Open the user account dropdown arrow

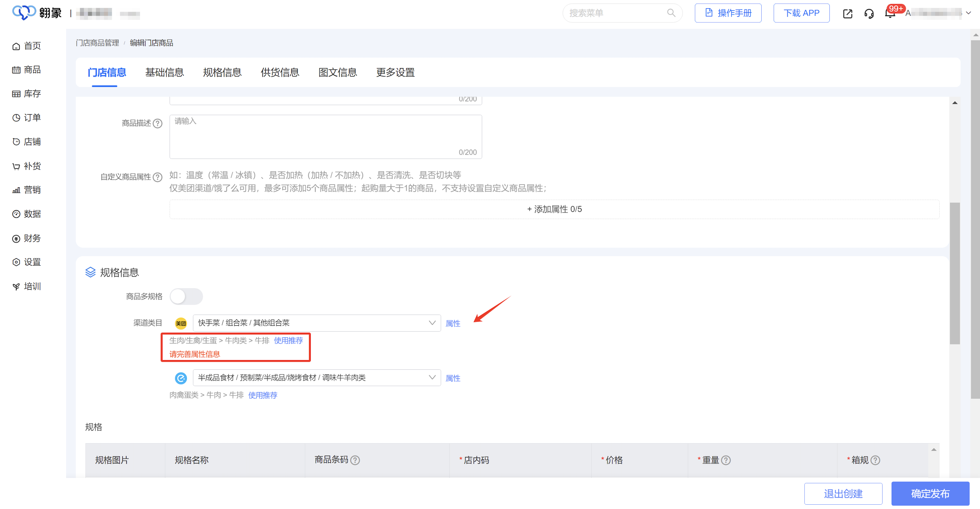click(x=969, y=13)
